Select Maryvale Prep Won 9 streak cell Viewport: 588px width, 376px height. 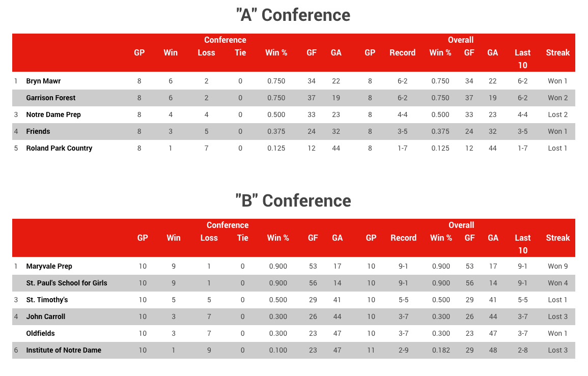[x=557, y=266]
